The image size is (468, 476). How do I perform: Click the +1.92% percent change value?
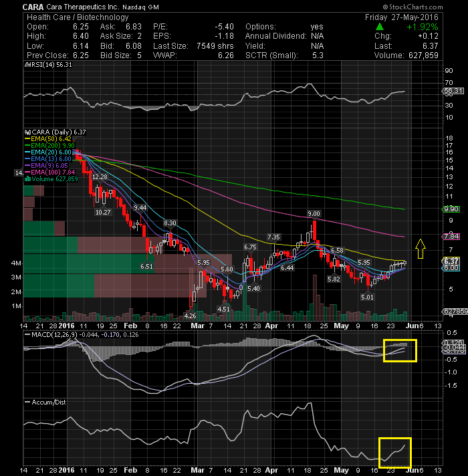point(423,27)
